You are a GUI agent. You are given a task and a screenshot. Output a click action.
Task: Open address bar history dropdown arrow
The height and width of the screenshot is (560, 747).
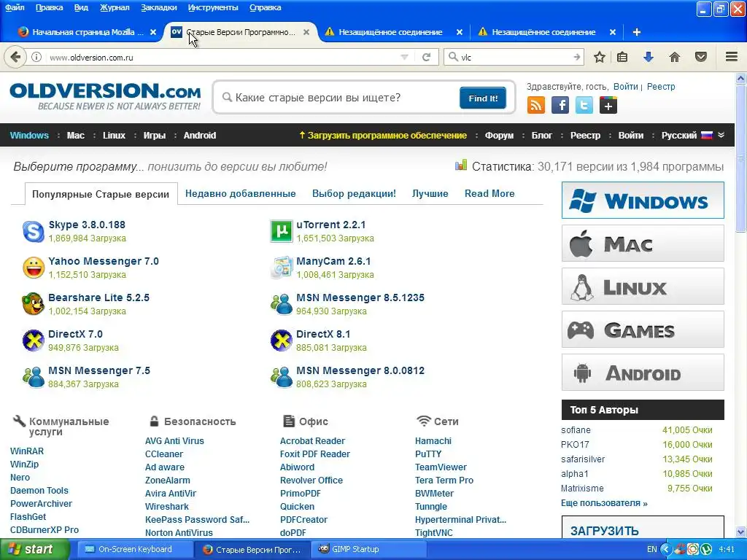[x=404, y=57]
